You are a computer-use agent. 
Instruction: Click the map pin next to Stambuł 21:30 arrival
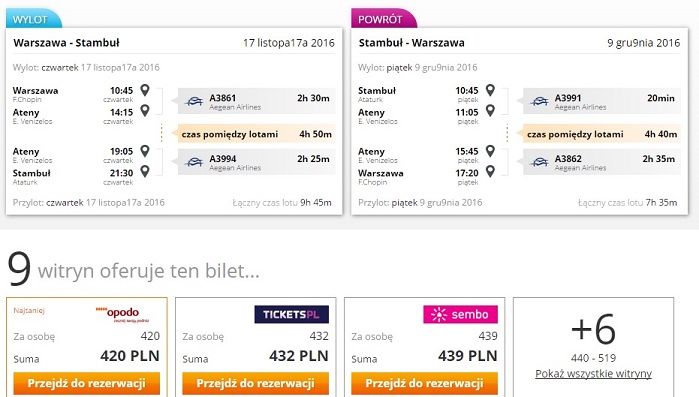point(145,171)
